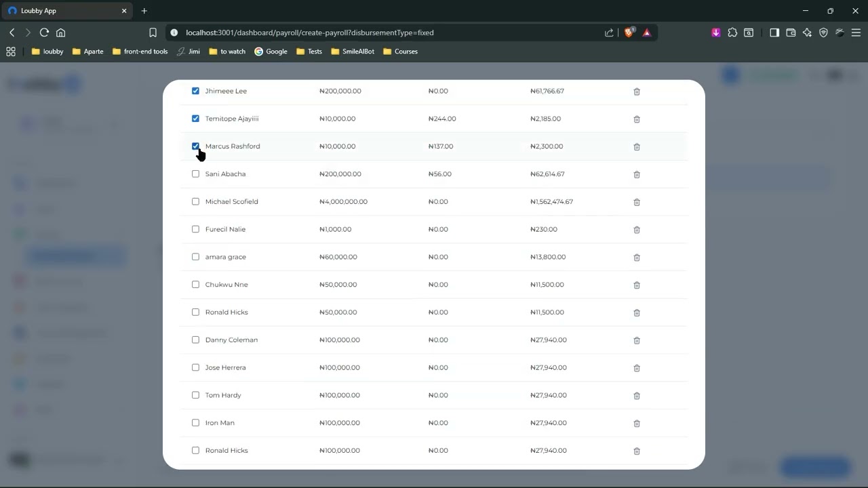This screenshot has height=488, width=868.
Task: View site information icon in address bar
Action: 174,33
